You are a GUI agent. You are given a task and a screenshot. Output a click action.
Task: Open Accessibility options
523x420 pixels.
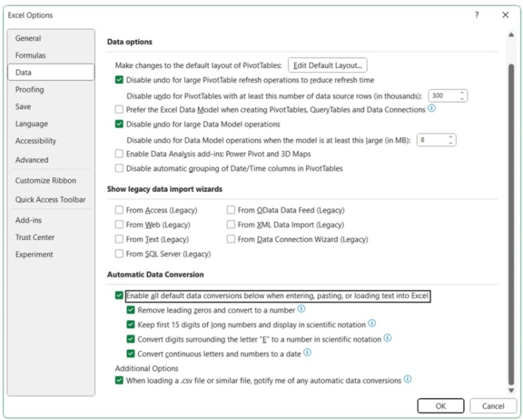point(50,141)
